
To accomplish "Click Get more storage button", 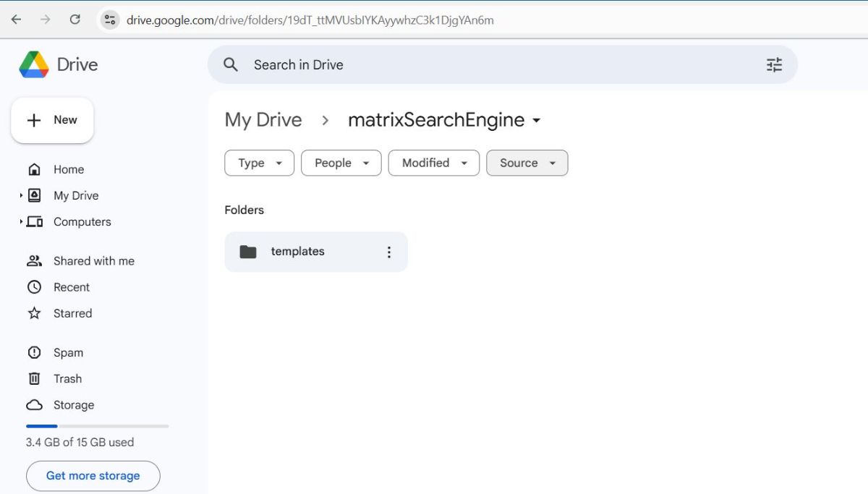I will [93, 475].
